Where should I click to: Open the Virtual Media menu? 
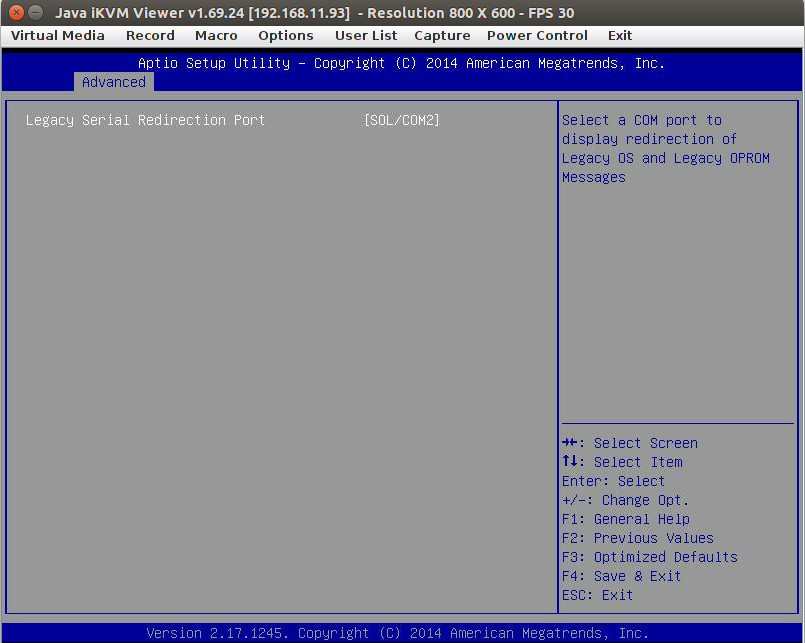pos(55,35)
